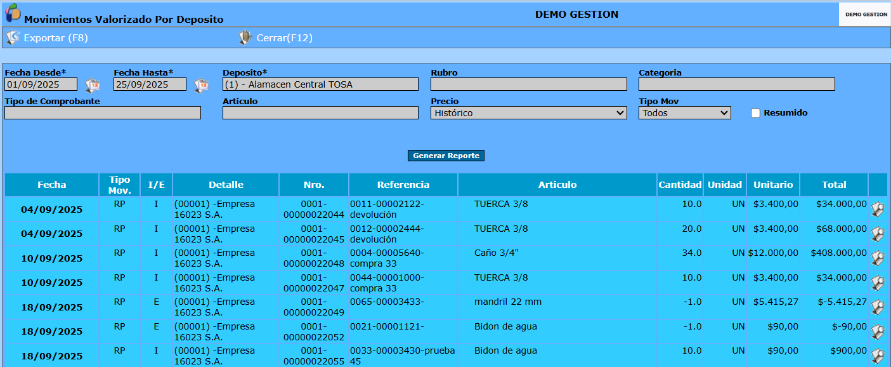Viewport: 891px width, 367px height.
Task: Click article Caño 3/4"
Action: pos(497,253)
